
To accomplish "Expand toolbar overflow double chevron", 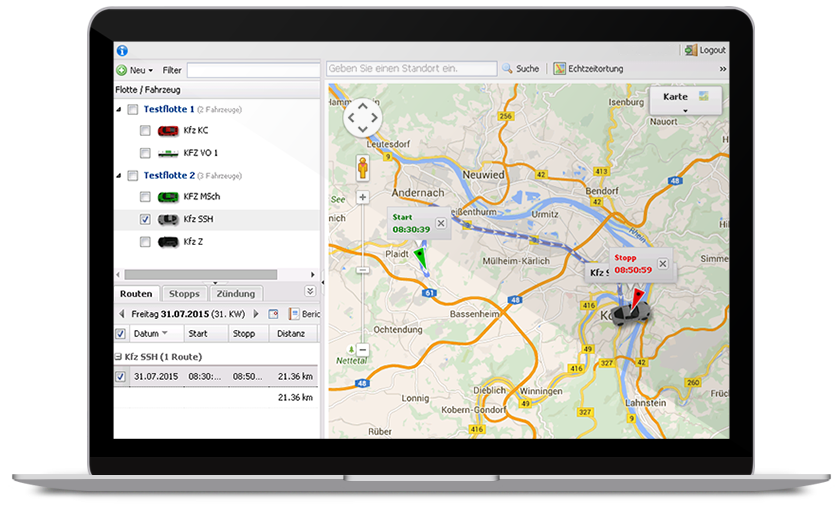I will coord(723,69).
